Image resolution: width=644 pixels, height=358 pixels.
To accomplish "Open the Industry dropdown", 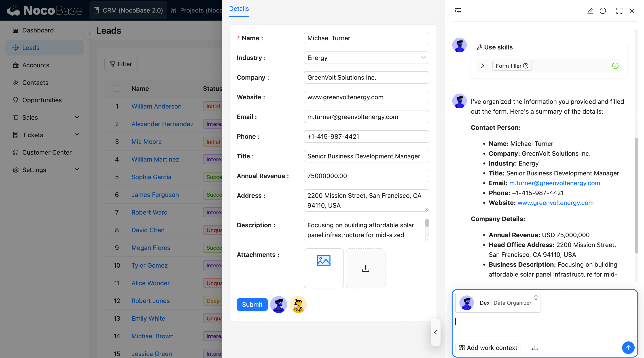I will coord(366,58).
